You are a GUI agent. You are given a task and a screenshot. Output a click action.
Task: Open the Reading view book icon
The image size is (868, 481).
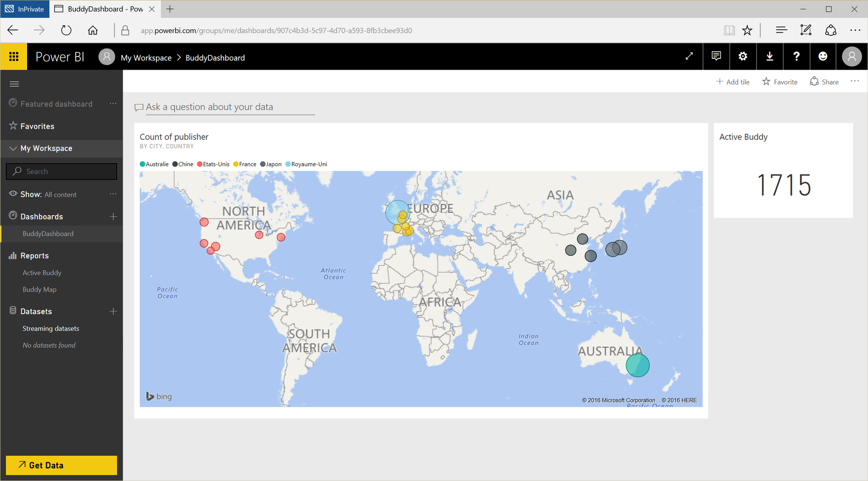click(729, 30)
